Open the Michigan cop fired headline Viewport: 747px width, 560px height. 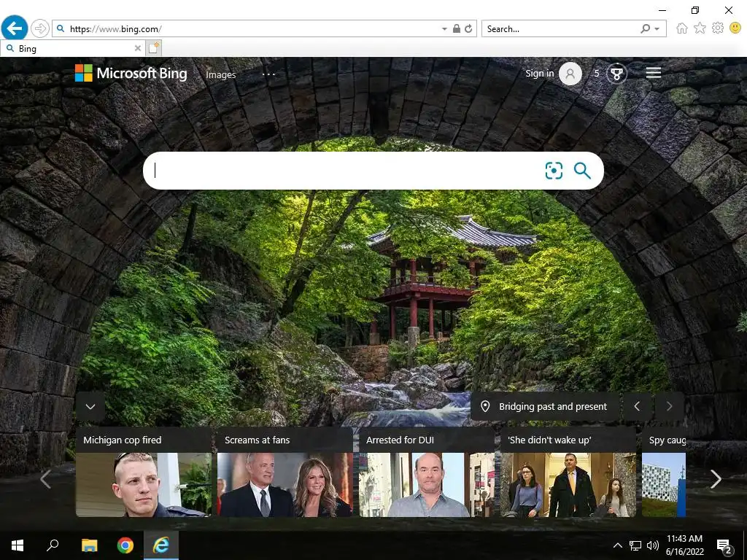pyautogui.click(x=123, y=440)
